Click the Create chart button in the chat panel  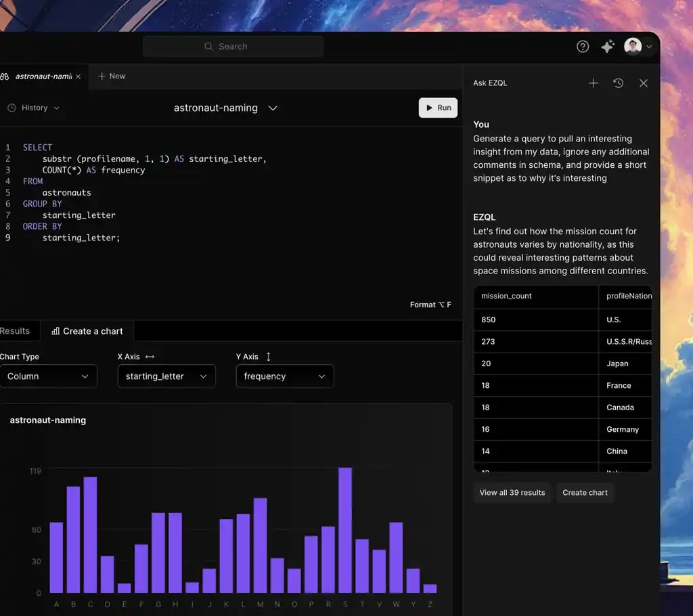[585, 493]
